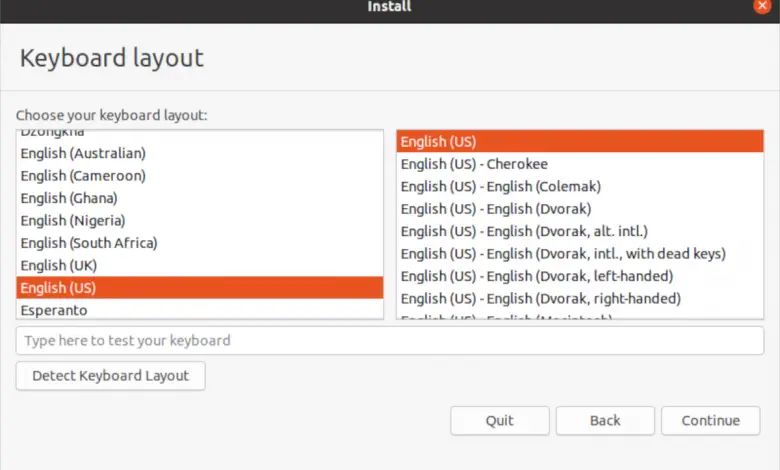Pick English (Ghana) keyboard layout

coord(69,198)
